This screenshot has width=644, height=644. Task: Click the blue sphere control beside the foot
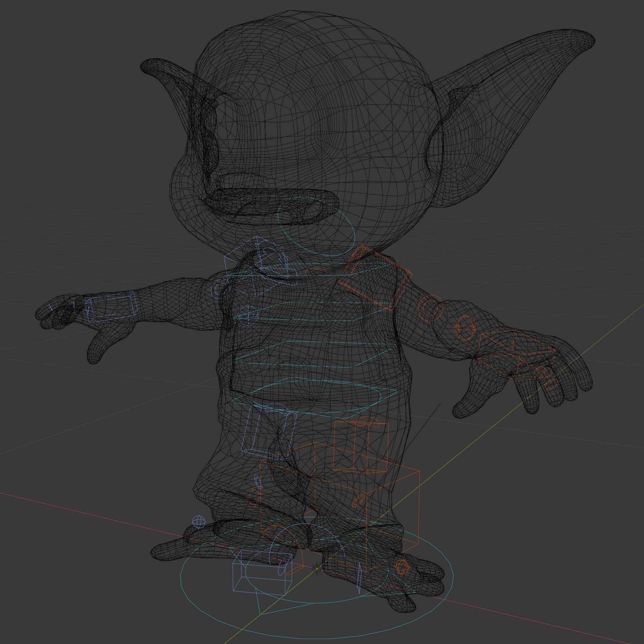pyautogui.click(x=199, y=522)
